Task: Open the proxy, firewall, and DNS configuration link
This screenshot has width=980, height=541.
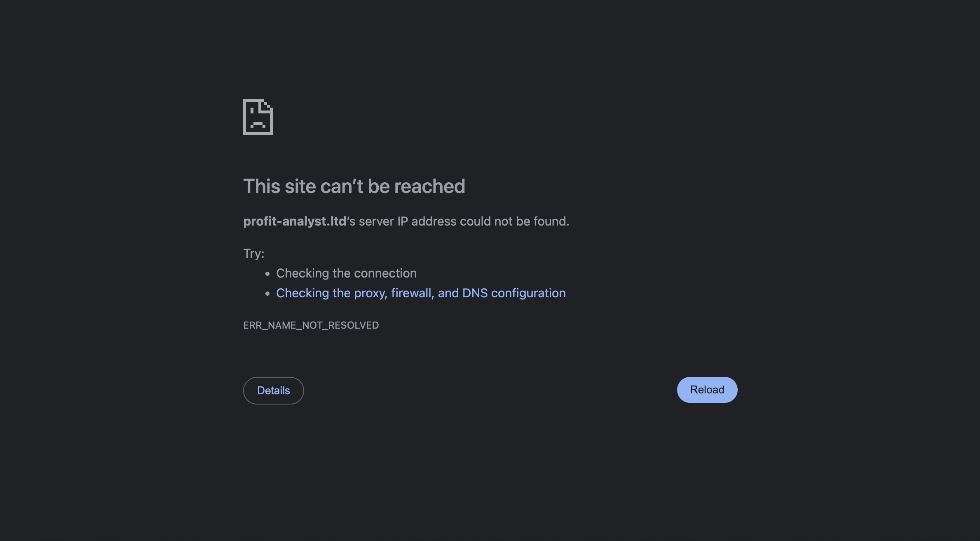Action: pos(421,293)
